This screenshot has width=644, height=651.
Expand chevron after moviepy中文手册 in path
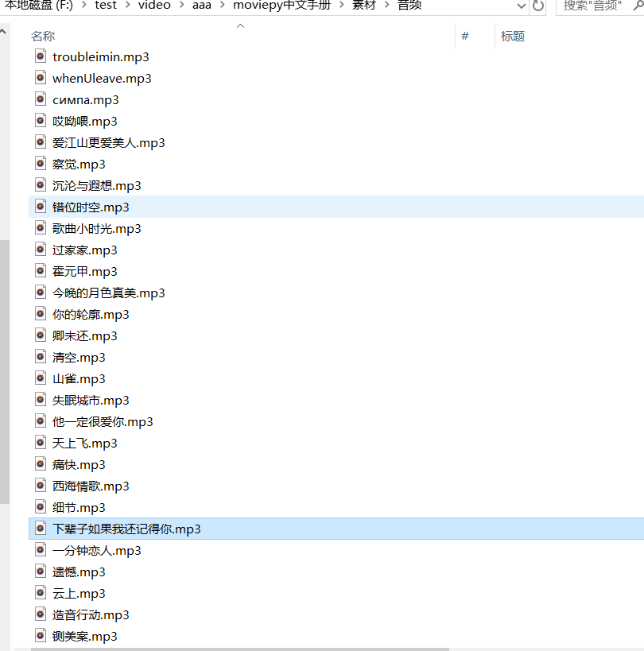[341, 6]
